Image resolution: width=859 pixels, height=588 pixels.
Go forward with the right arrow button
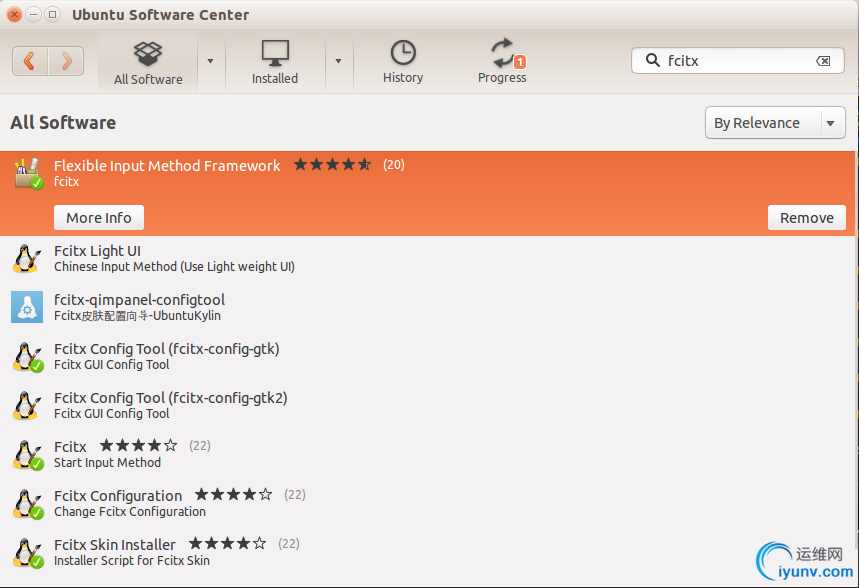point(66,61)
